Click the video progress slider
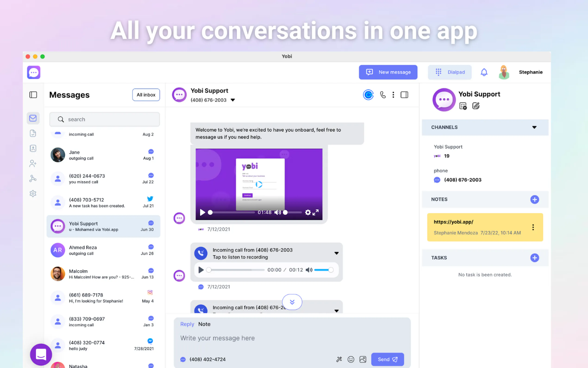The image size is (588, 368). tap(232, 213)
